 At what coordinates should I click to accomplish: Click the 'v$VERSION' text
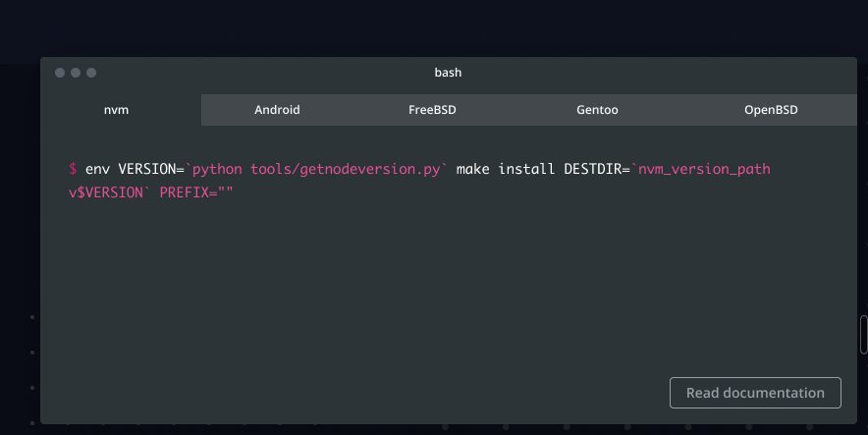(106, 192)
